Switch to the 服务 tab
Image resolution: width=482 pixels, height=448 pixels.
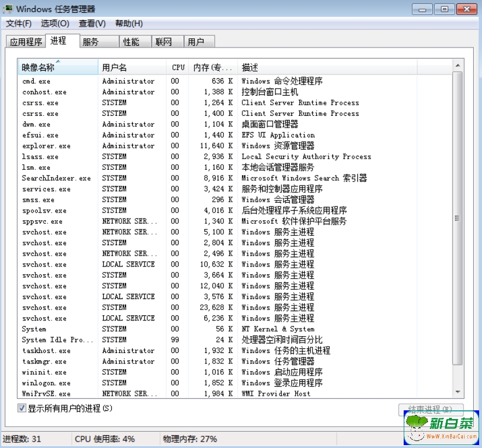tap(99, 42)
